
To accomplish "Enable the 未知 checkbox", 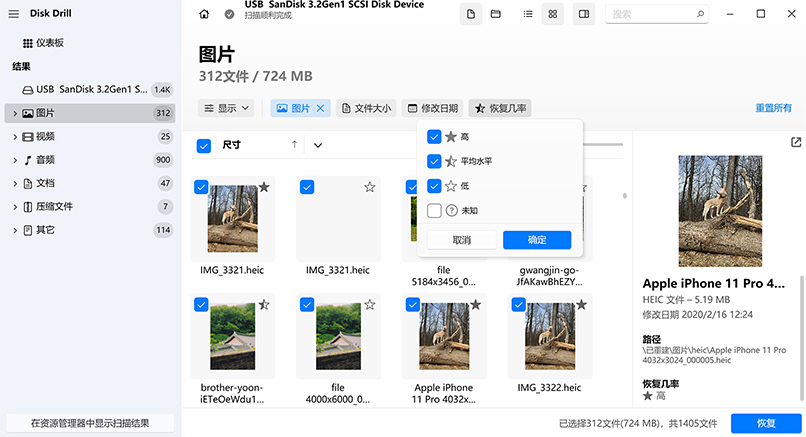I will 434,211.
